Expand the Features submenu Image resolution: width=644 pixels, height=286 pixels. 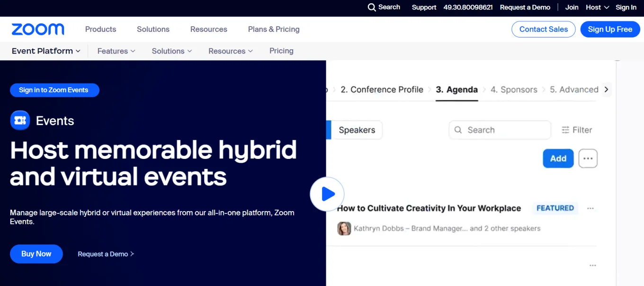click(116, 51)
